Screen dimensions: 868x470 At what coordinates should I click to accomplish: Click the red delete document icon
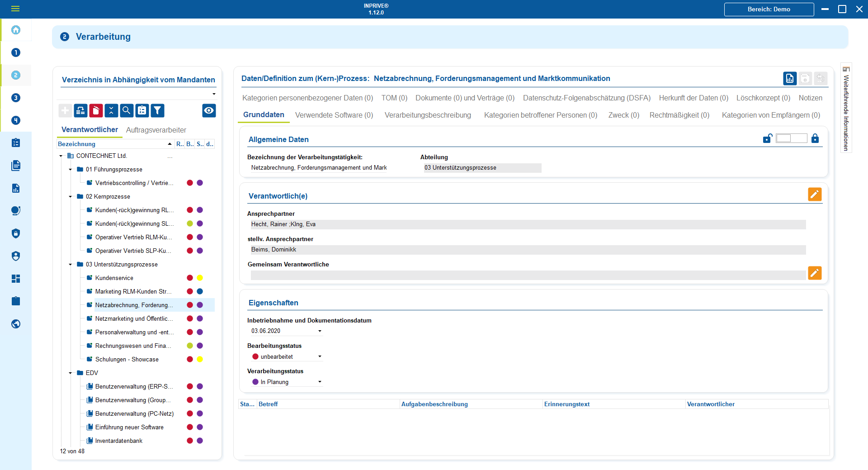coord(96,110)
